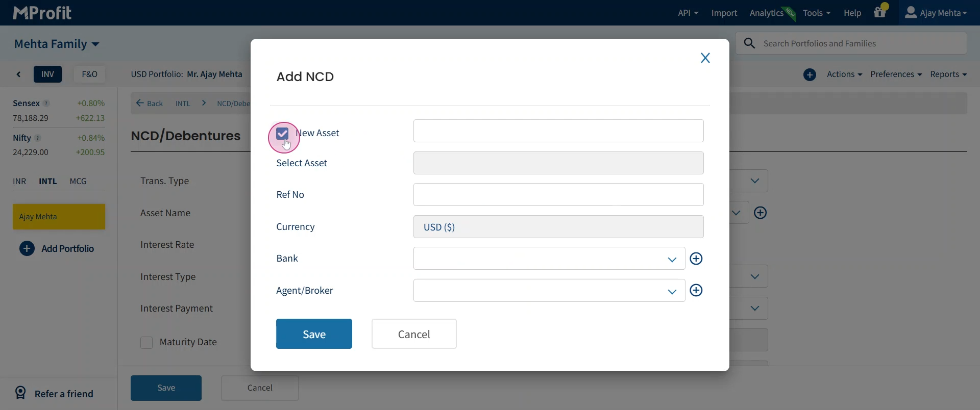
Task: Uncheck the New Asset checkbox
Action: pos(282,134)
